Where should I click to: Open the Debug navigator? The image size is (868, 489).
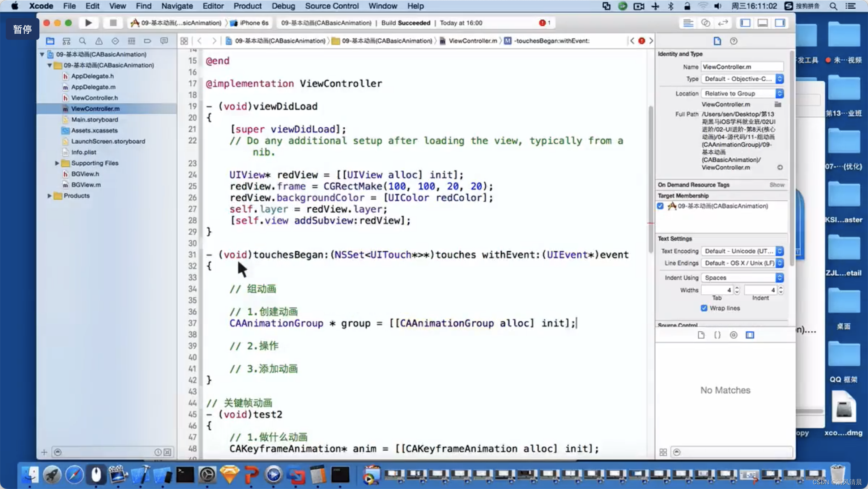coord(131,41)
